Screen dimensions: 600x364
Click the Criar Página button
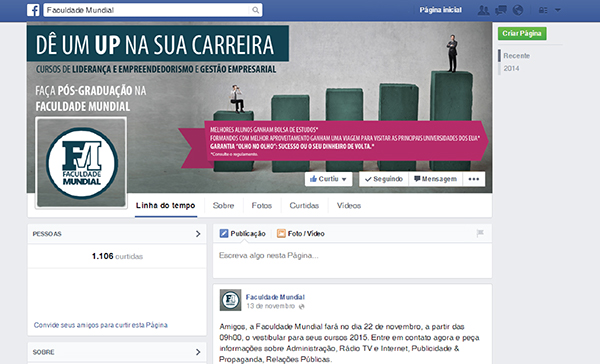[x=522, y=33]
